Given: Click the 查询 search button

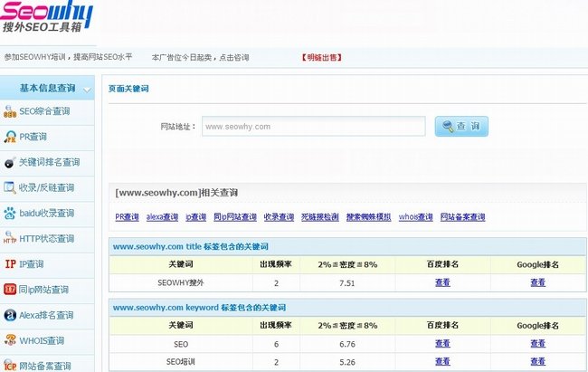Looking at the screenshot, I should click(x=461, y=126).
